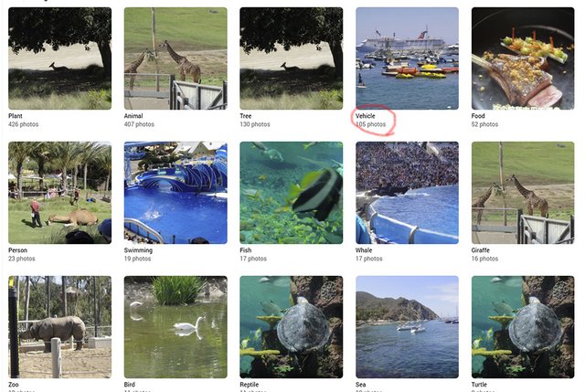Open the Reptile category thumbnail
Viewport: 585px width, 392px height.
coord(291,327)
